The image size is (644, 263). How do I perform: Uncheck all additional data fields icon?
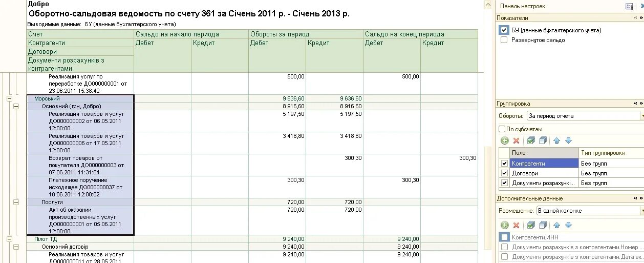point(543,225)
